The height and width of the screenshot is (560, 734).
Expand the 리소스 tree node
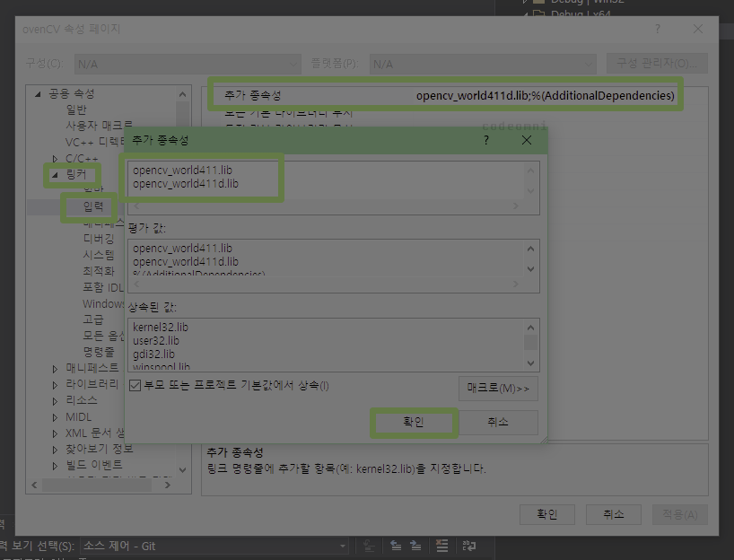tap(56, 401)
